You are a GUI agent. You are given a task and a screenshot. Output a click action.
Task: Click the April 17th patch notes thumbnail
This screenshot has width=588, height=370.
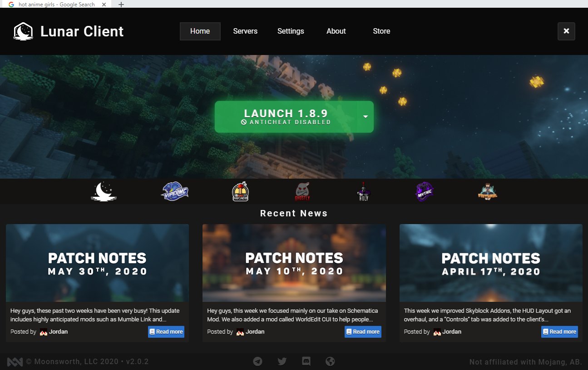491,263
